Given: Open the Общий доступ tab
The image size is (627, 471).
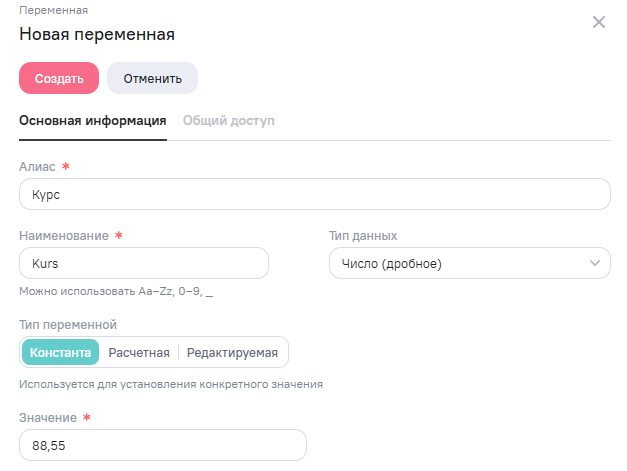Looking at the screenshot, I should [228, 121].
